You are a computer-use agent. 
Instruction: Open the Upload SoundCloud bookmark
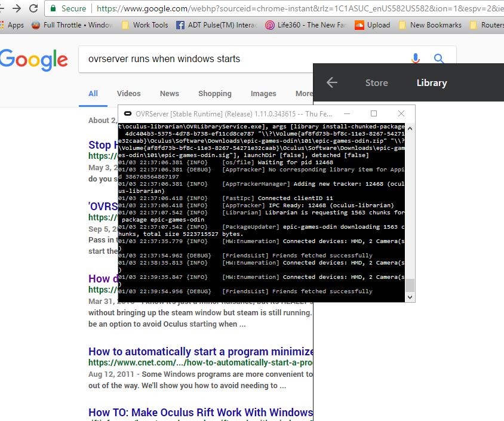(373, 24)
